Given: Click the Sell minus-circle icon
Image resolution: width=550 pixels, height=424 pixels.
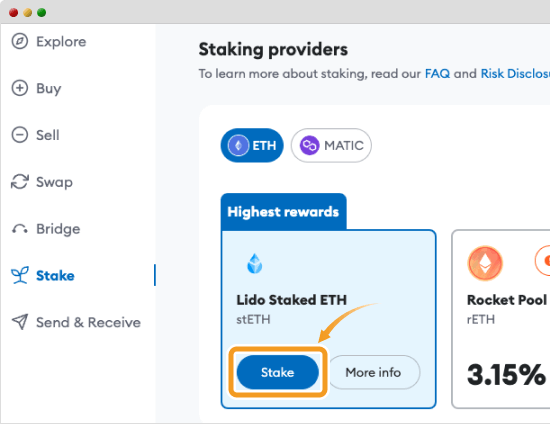Looking at the screenshot, I should [20, 135].
